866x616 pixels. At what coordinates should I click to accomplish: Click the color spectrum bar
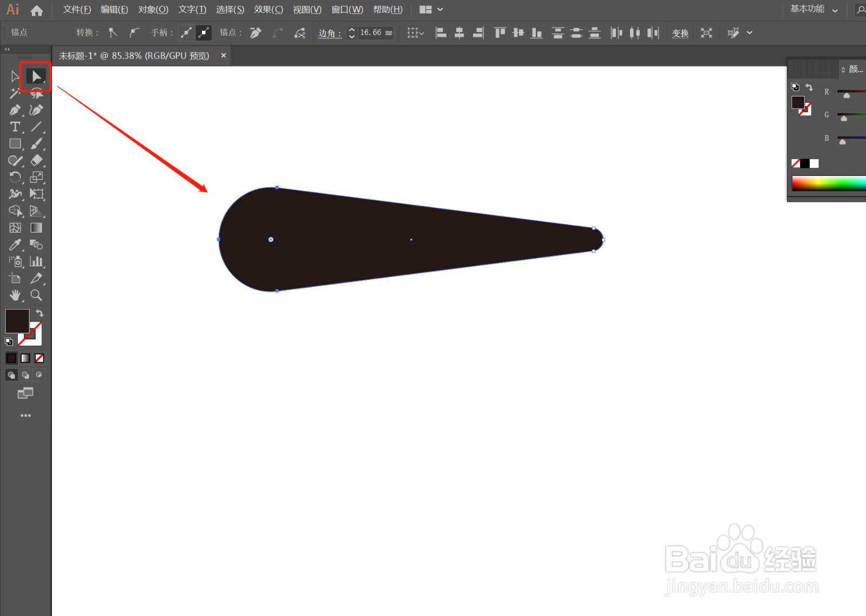coord(829,183)
